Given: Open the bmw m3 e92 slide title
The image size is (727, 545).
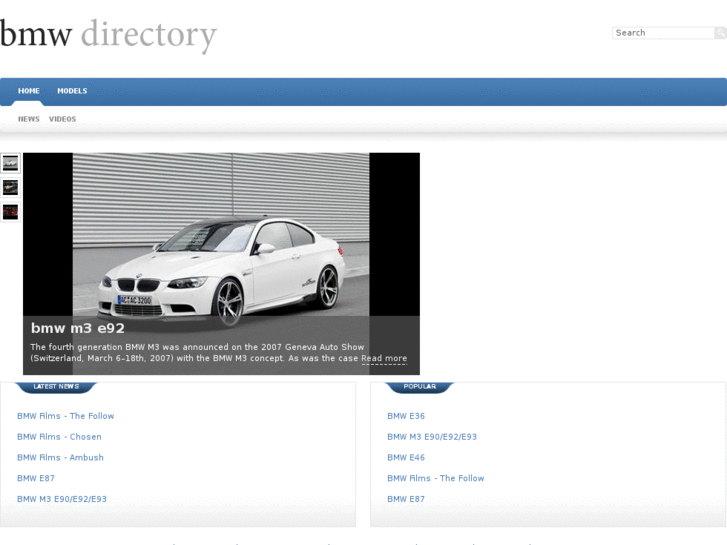Looking at the screenshot, I should pyautogui.click(x=78, y=328).
